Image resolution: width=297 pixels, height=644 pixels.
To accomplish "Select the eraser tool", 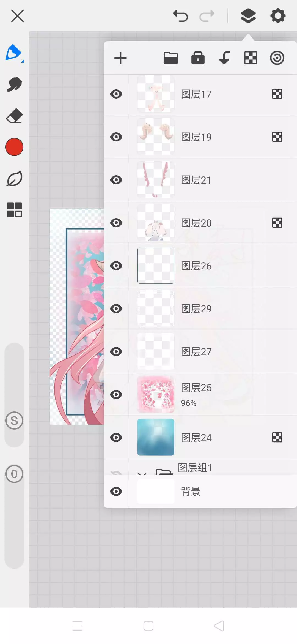I will (x=14, y=116).
